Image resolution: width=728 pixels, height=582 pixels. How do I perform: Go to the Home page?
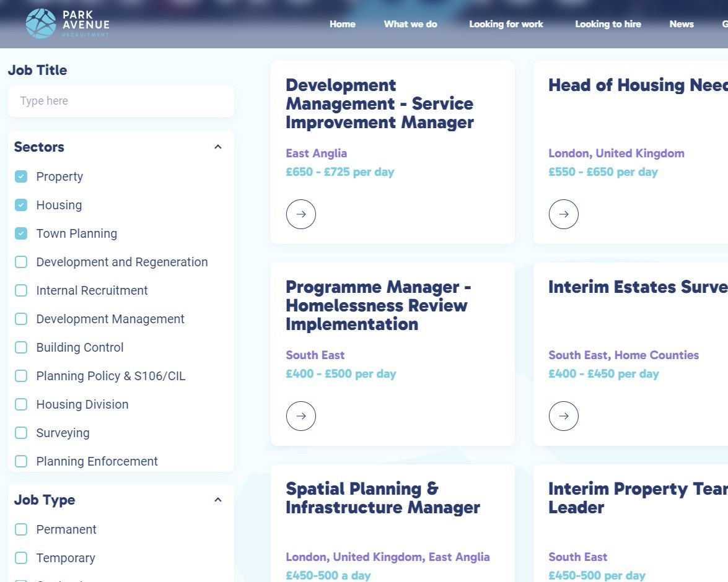click(343, 24)
